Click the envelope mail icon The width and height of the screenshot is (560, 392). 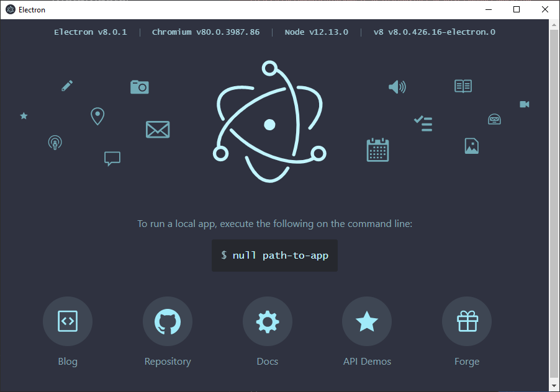pos(158,130)
